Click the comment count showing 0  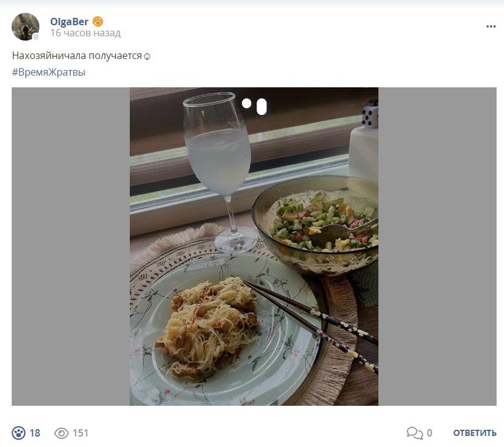[430, 433]
